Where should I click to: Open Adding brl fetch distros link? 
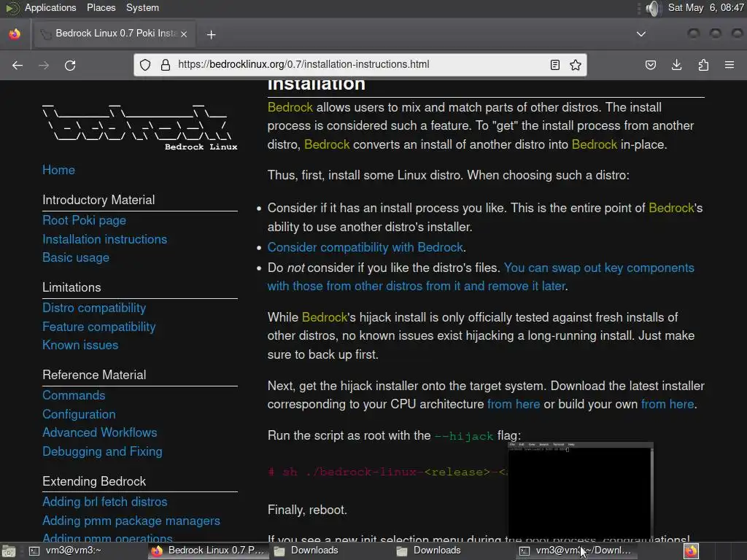tap(105, 502)
